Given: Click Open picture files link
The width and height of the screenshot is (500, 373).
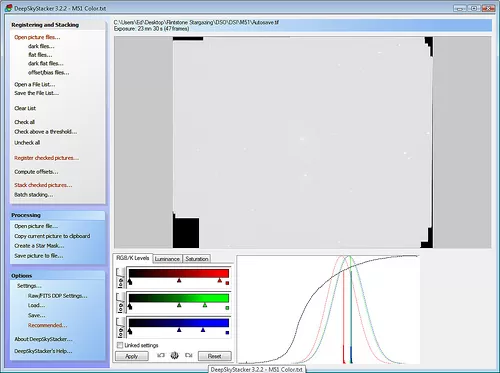Looking at the screenshot, I should click(x=37, y=37).
